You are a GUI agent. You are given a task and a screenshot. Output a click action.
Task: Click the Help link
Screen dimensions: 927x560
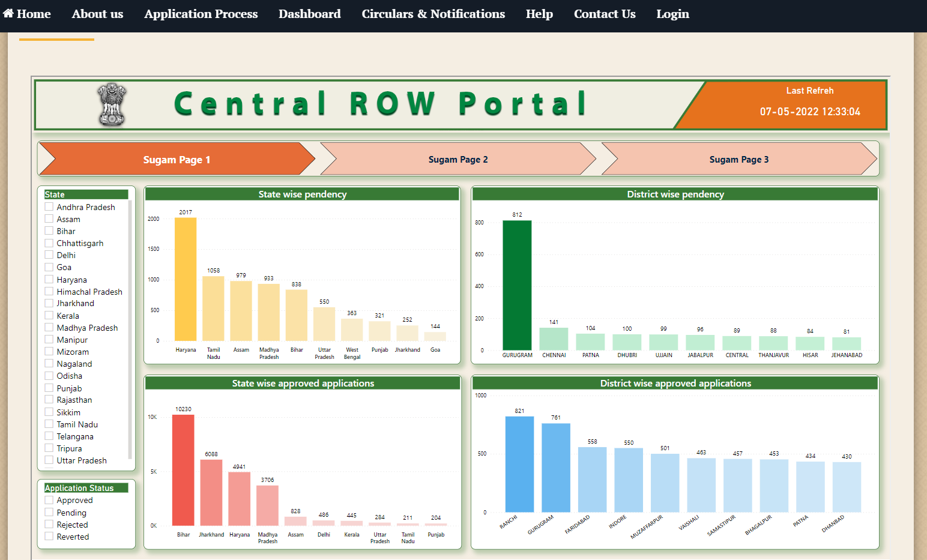point(539,14)
